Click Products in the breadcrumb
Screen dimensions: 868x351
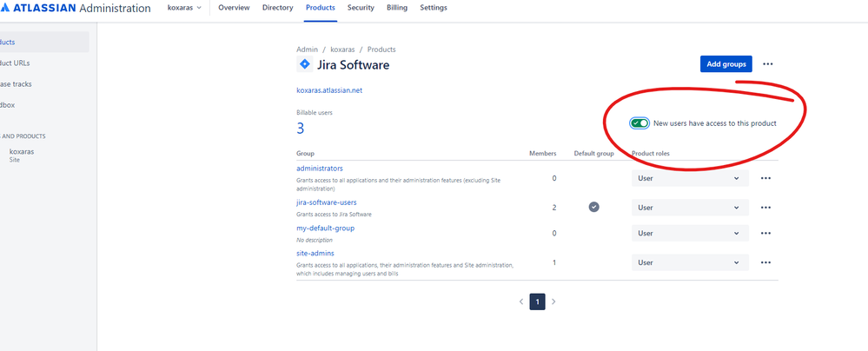click(x=381, y=50)
